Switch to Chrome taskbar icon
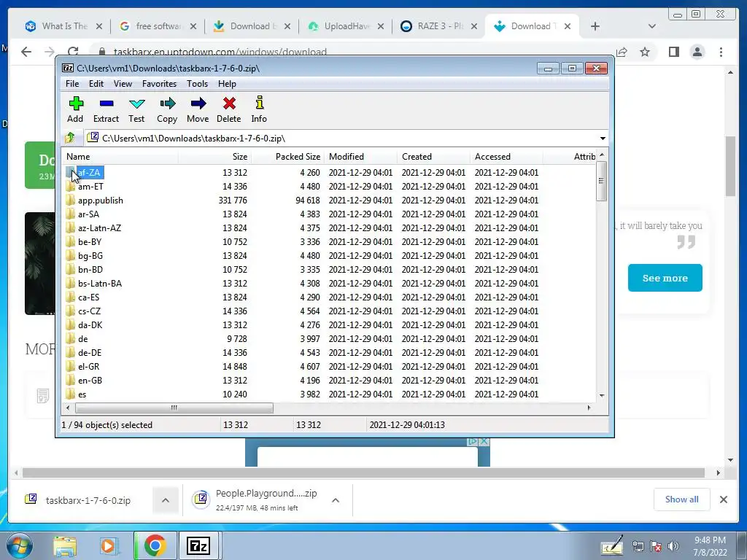747x560 pixels. pyautogui.click(x=155, y=545)
